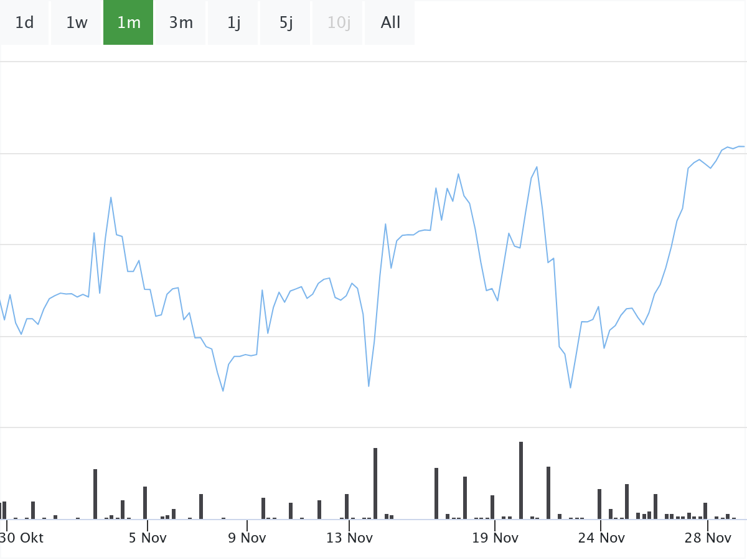Click the greyed-out 10j range button

coord(338,23)
